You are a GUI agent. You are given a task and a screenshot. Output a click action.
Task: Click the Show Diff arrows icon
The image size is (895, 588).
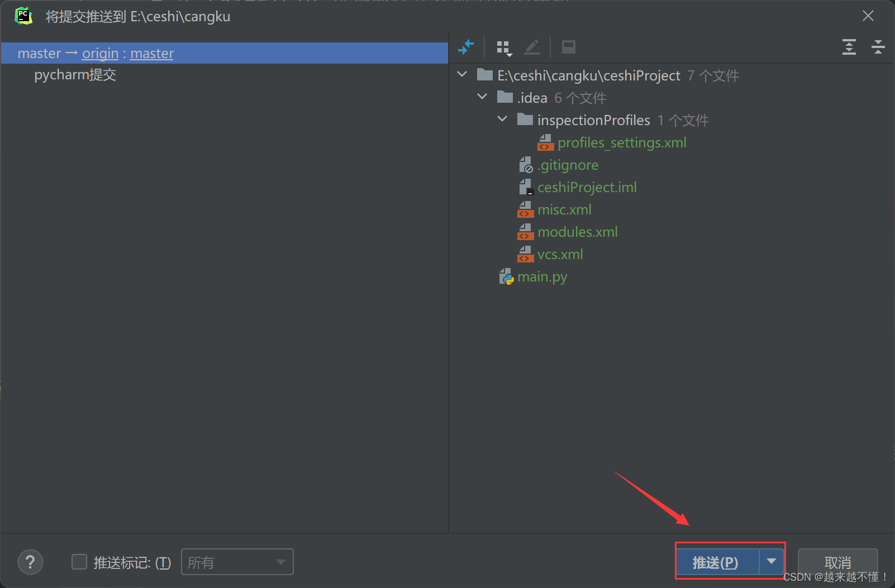[465, 47]
